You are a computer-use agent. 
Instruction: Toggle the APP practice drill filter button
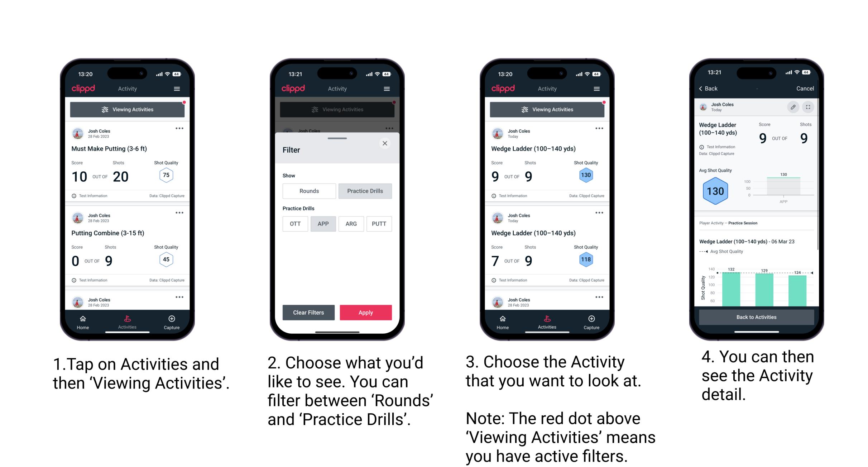pos(323,224)
